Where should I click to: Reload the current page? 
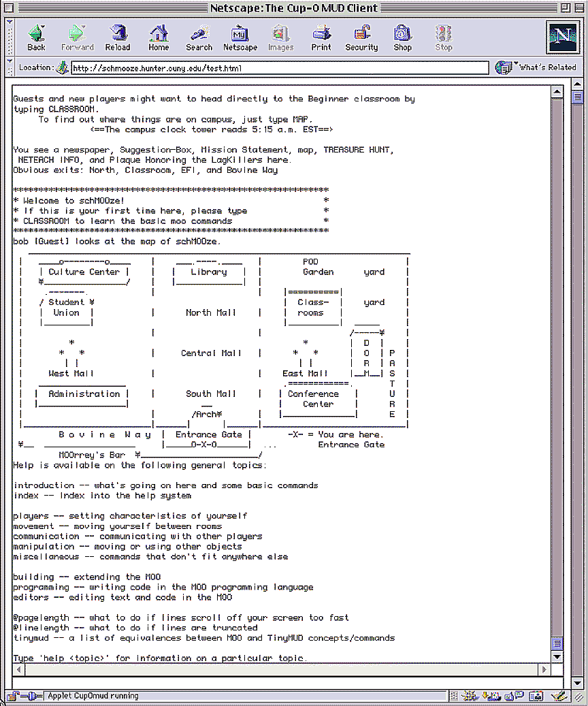click(x=118, y=38)
